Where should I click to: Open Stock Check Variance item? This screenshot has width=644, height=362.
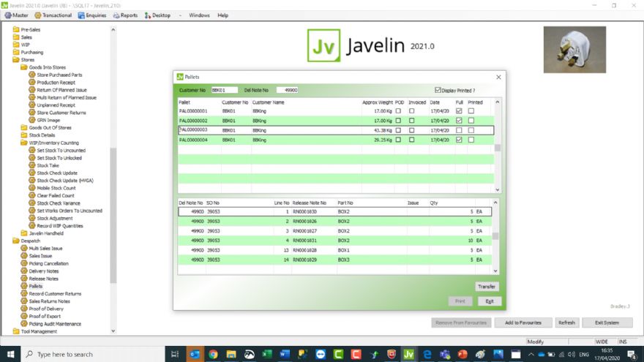tap(59, 203)
